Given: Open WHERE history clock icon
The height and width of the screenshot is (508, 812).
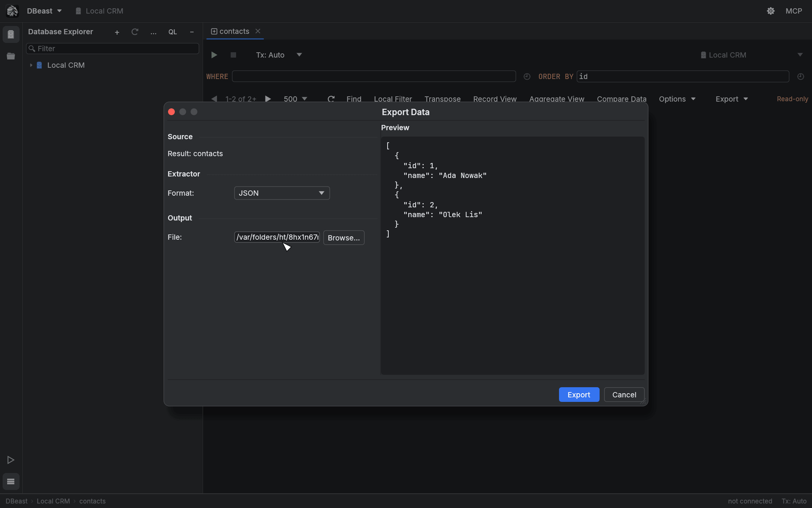Looking at the screenshot, I should tap(527, 76).
